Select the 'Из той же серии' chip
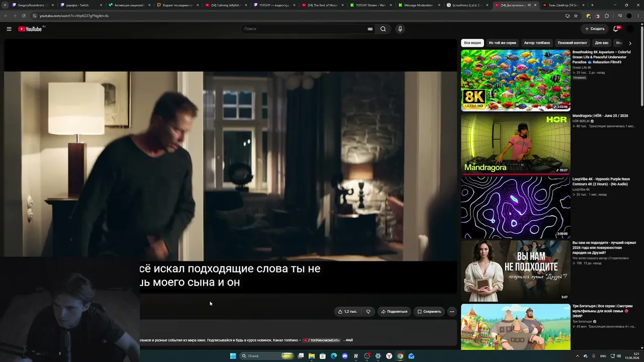This screenshot has height=362, width=644. [x=503, y=43]
